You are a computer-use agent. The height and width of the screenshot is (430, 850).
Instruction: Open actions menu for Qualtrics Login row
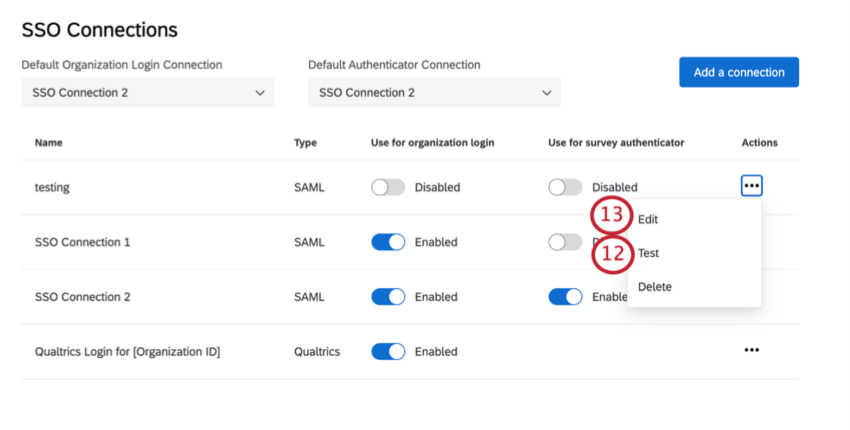pos(751,350)
